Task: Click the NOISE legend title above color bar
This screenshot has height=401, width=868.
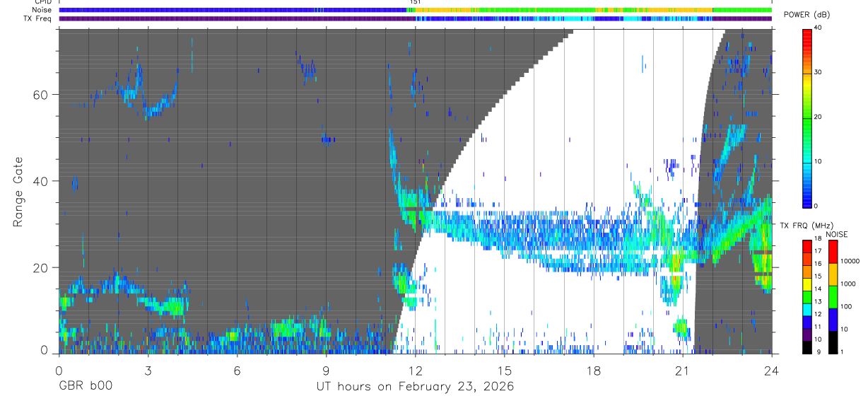Action: [836, 234]
